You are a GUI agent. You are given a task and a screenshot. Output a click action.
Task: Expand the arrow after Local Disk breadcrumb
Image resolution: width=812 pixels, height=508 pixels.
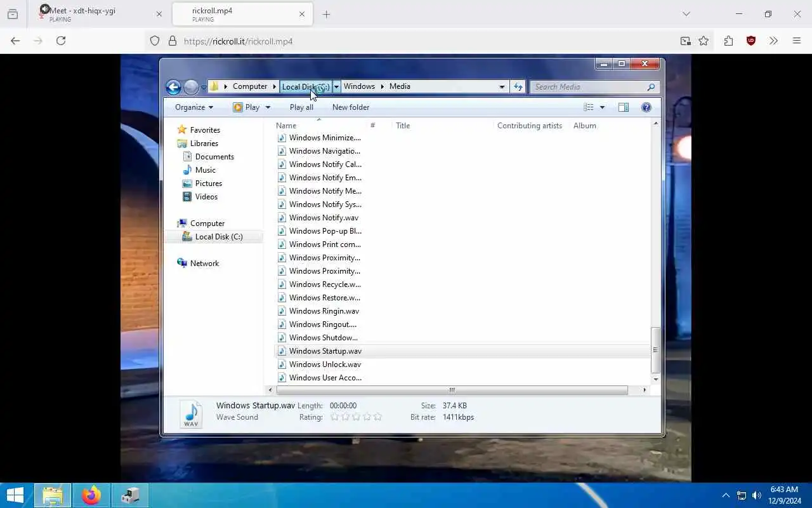pos(337,86)
